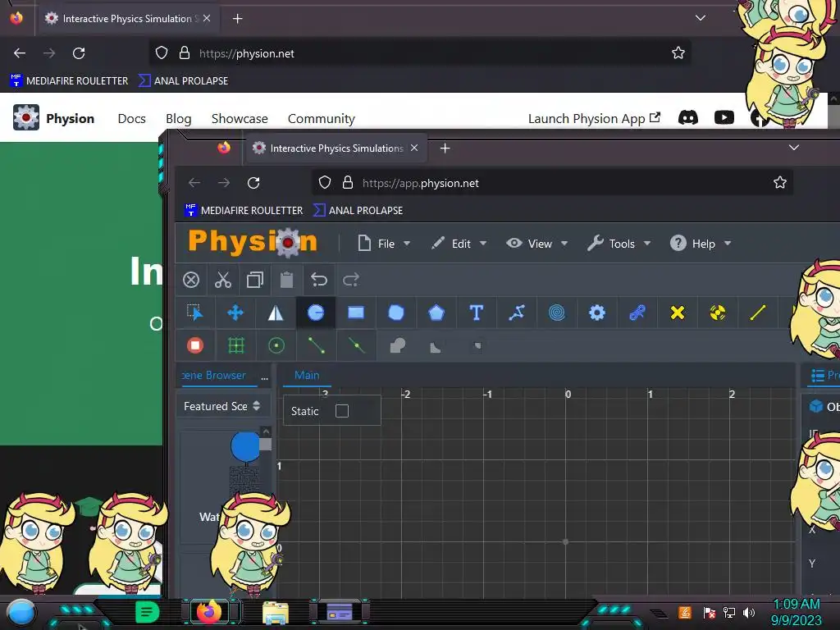Select the polyline path tool
The width and height of the screenshot is (840, 630).
(517, 313)
